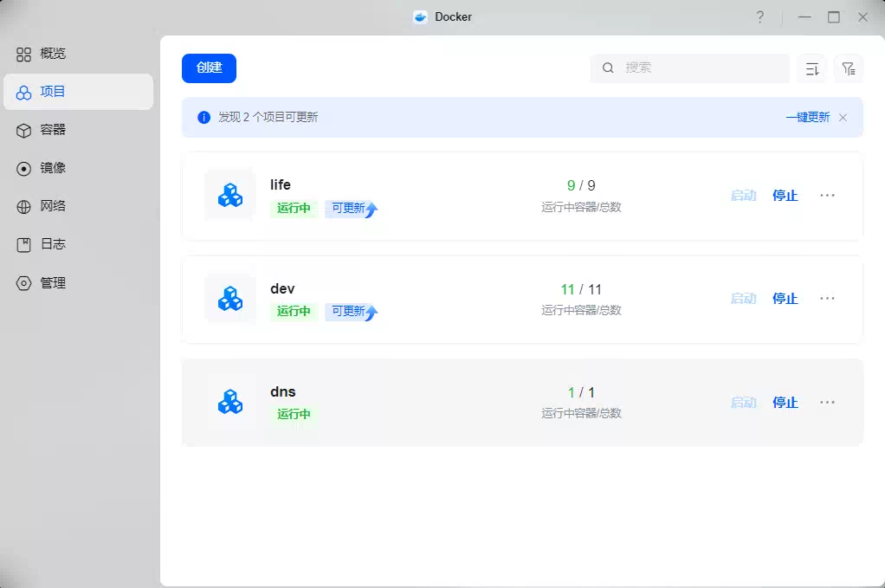Screen dimensions: 885x588
Task: Click the help question mark icon
Action: [x=760, y=17]
